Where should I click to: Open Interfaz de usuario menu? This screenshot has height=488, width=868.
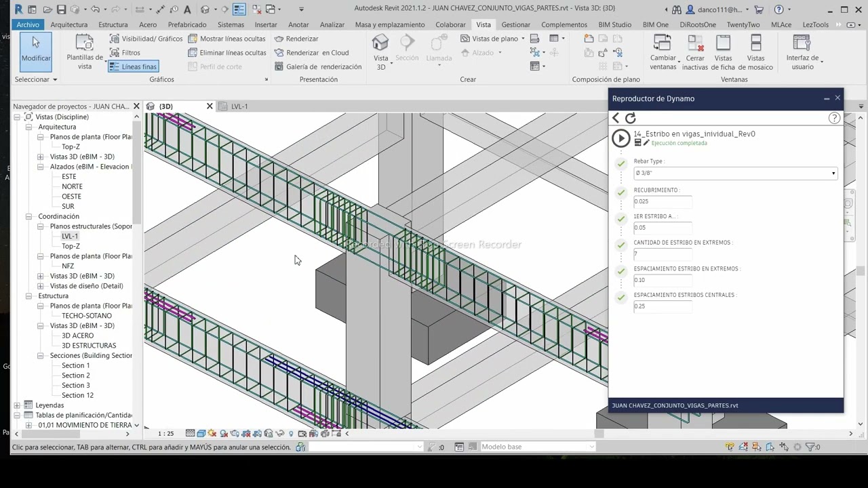point(803,52)
